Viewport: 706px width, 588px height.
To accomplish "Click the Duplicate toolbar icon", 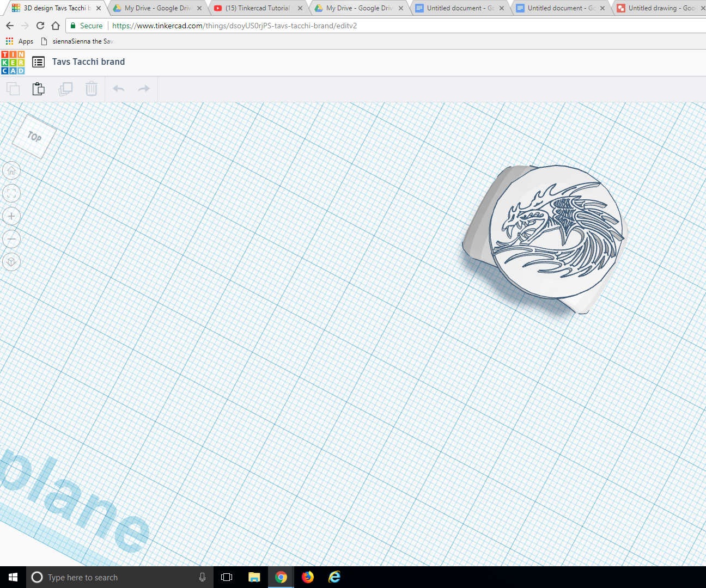I will (x=65, y=89).
